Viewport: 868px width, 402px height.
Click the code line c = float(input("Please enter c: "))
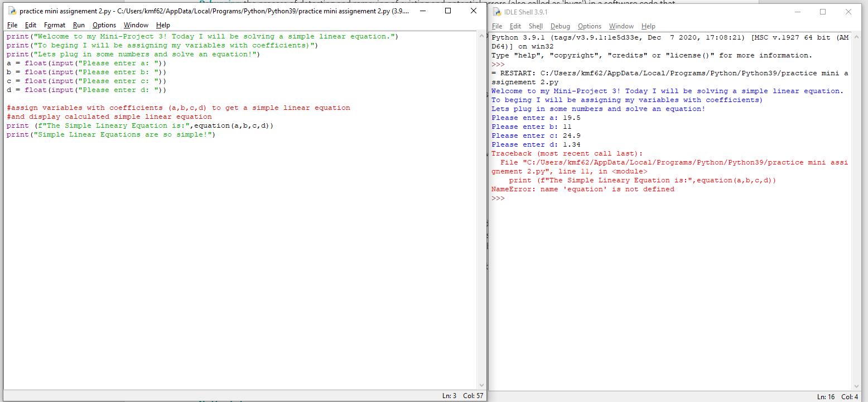click(x=86, y=81)
